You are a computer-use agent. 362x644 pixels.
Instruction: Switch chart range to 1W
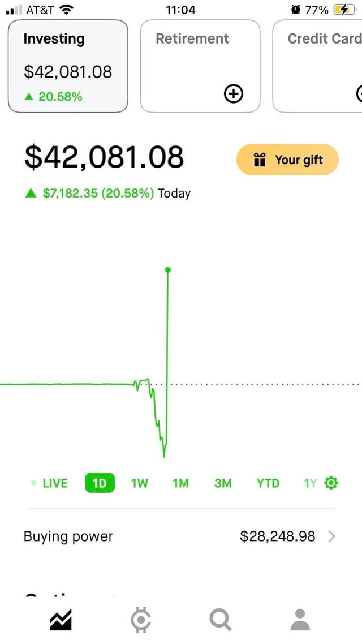140,483
